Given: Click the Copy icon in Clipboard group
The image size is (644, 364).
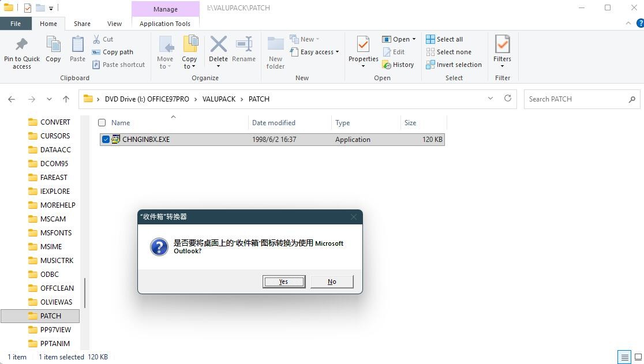Looking at the screenshot, I should coord(53,45).
